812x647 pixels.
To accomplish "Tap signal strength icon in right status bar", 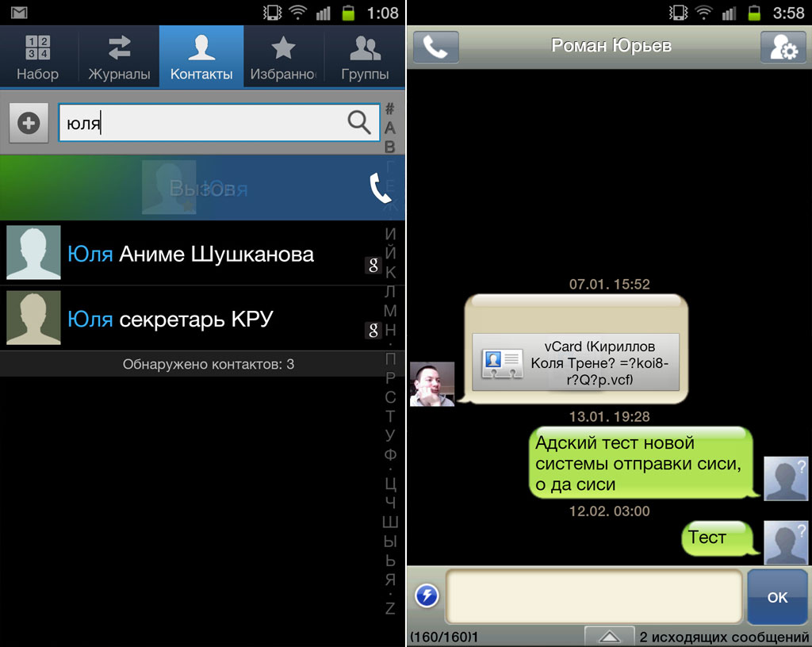I will click(x=730, y=13).
